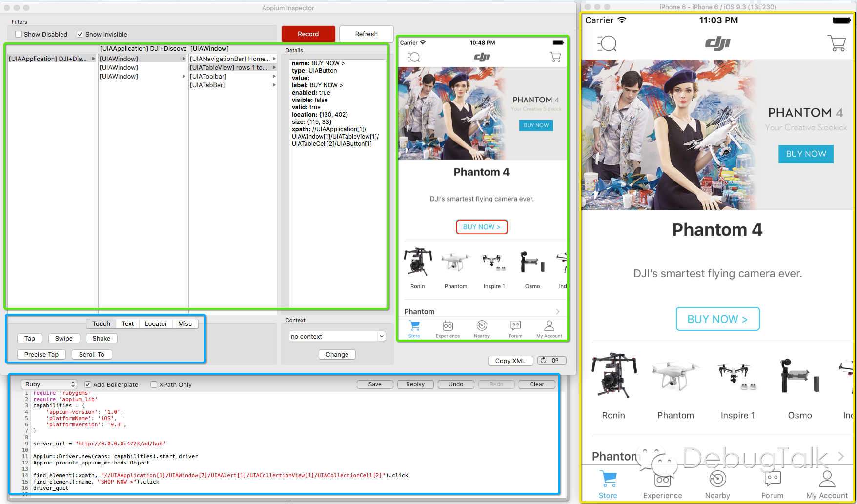Image resolution: width=857 pixels, height=504 pixels.
Task: Click Nearby icon in Inspector preview tab bar
Action: click(x=482, y=325)
